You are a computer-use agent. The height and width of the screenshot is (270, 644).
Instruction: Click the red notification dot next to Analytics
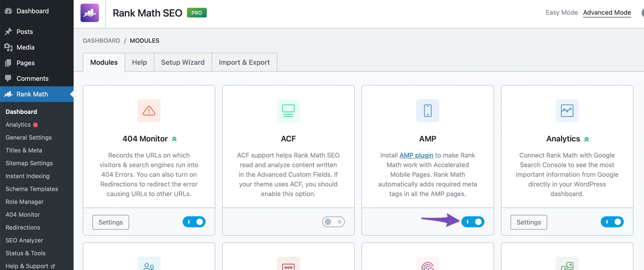(35, 125)
